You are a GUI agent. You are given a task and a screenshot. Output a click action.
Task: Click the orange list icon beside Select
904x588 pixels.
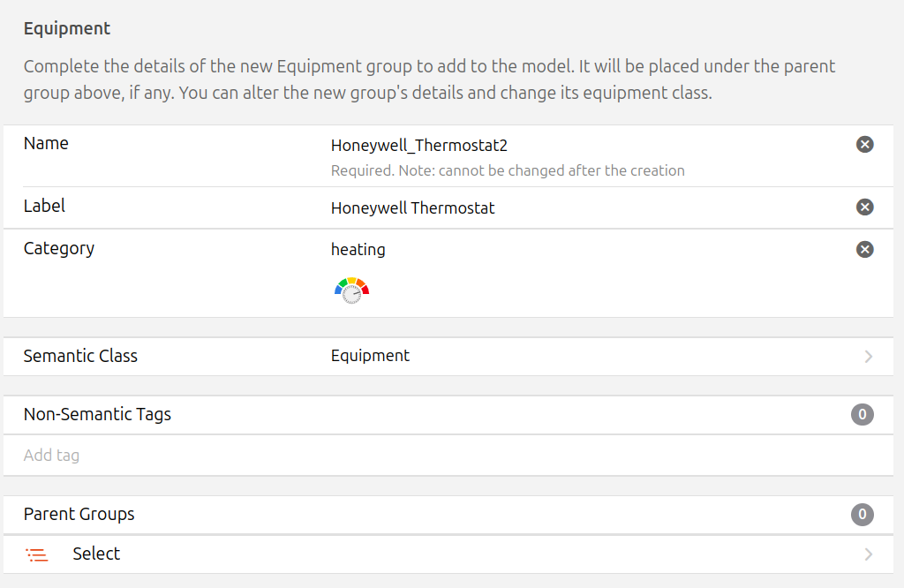point(37,554)
